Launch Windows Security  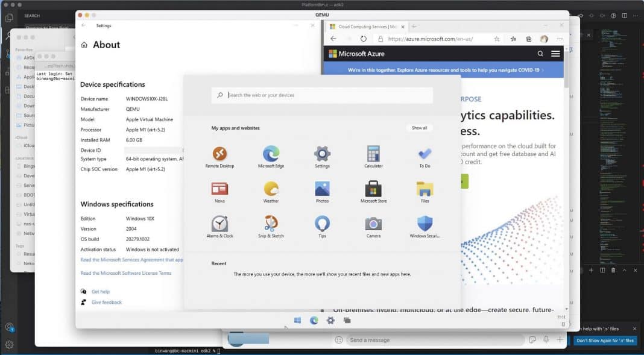coord(424,225)
